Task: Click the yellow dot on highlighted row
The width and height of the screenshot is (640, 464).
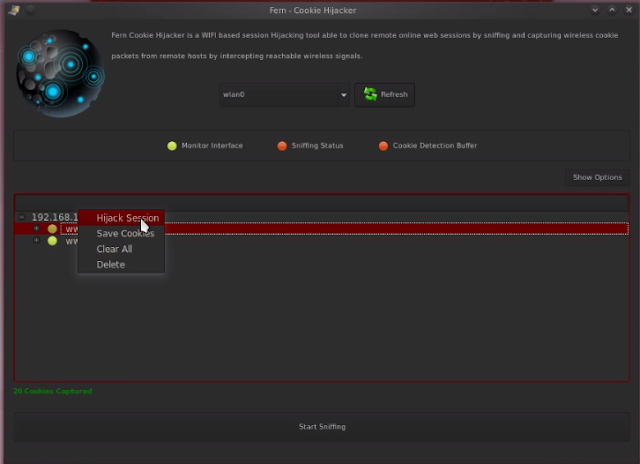Action: pyautogui.click(x=52, y=229)
